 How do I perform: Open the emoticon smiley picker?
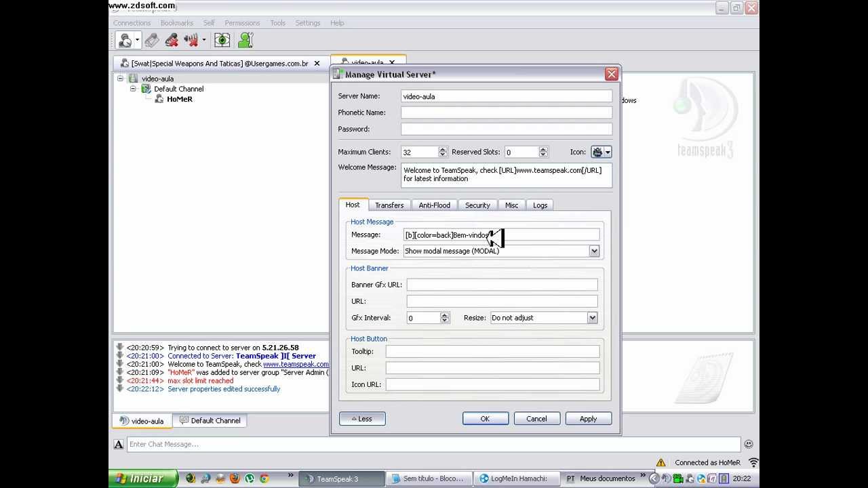pyautogui.click(x=749, y=445)
